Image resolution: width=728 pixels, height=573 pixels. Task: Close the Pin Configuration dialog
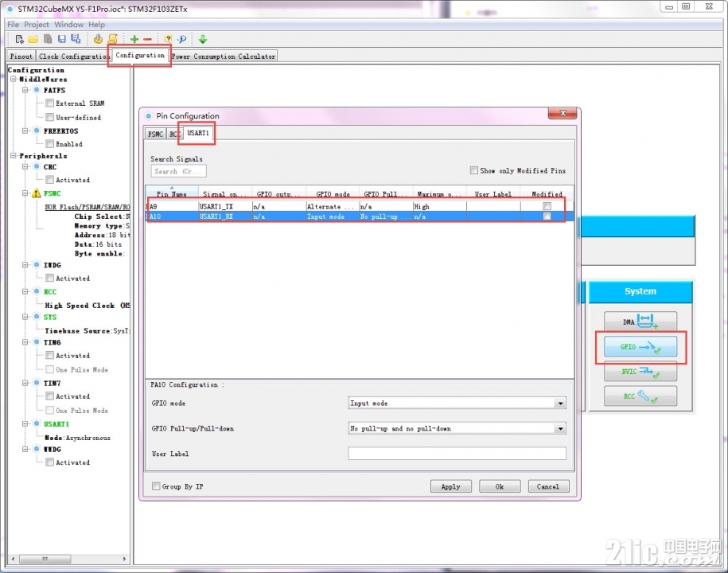tap(563, 113)
